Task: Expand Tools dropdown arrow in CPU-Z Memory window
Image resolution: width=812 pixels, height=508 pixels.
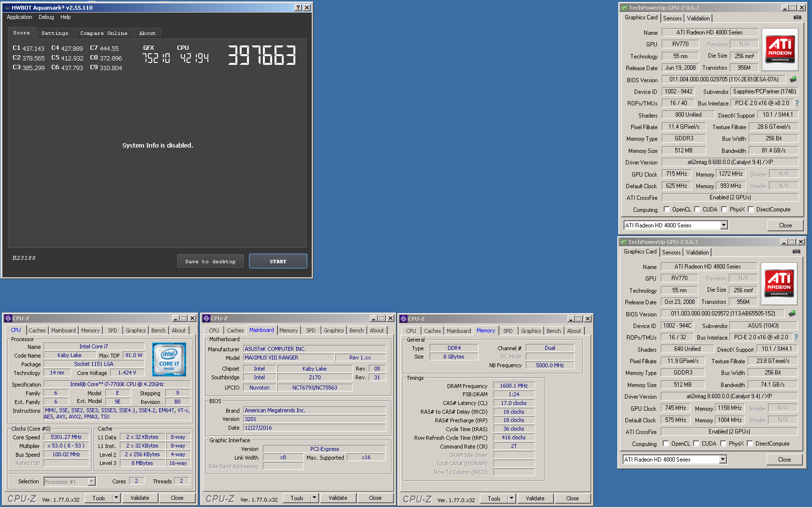Action: 511,498
